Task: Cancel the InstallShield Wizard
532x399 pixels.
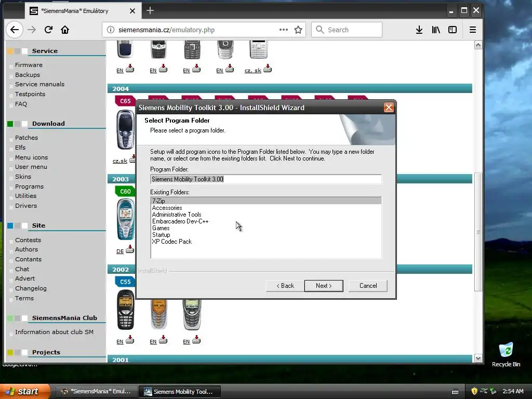Action: click(368, 286)
